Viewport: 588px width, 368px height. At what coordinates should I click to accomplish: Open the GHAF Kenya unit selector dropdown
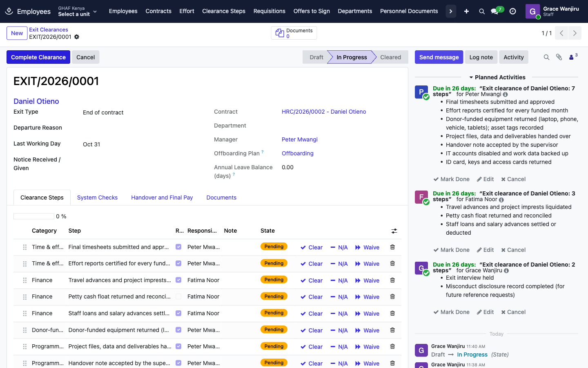tap(78, 11)
